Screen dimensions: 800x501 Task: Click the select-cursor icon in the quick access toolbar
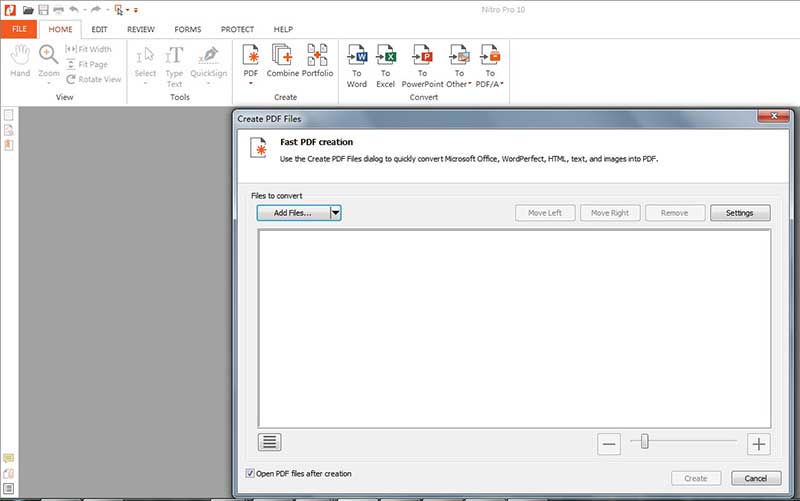click(x=118, y=10)
